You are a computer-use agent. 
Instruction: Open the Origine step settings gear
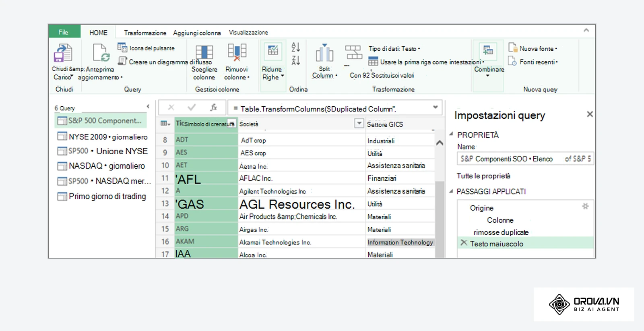coord(585,206)
